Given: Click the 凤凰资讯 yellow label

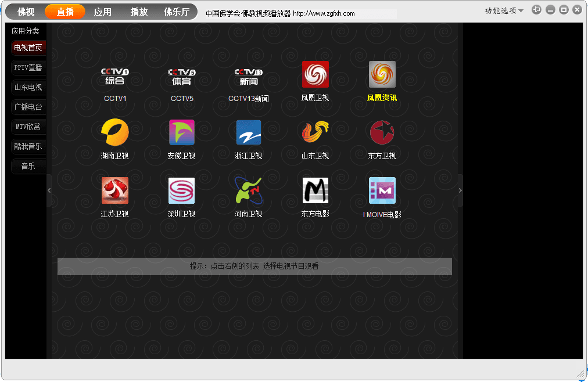Looking at the screenshot, I should [382, 98].
